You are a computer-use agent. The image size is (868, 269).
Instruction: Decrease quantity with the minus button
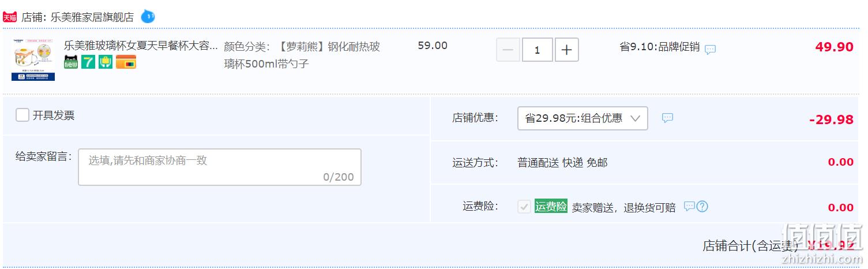[508, 50]
